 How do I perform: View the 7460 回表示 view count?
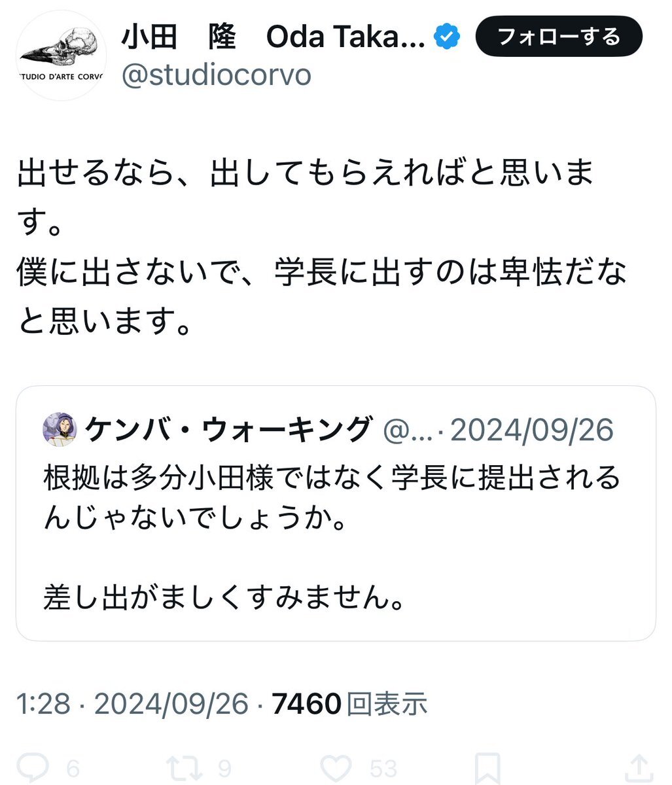click(350, 704)
